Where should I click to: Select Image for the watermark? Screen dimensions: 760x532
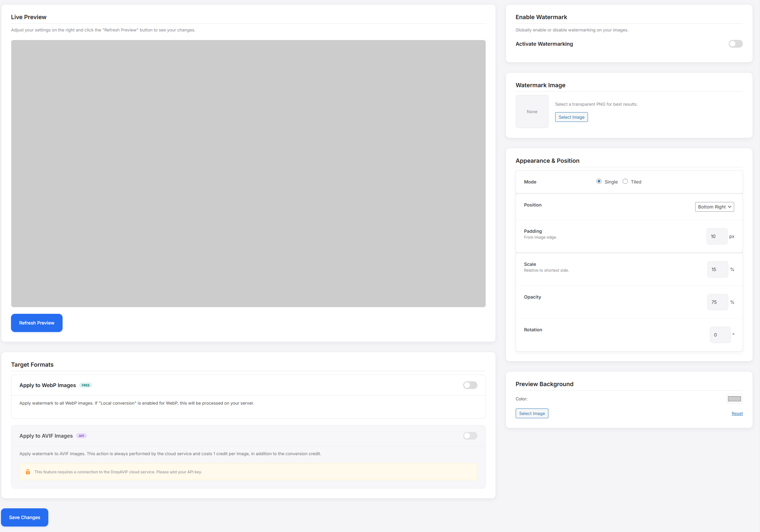tap(571, 117)
